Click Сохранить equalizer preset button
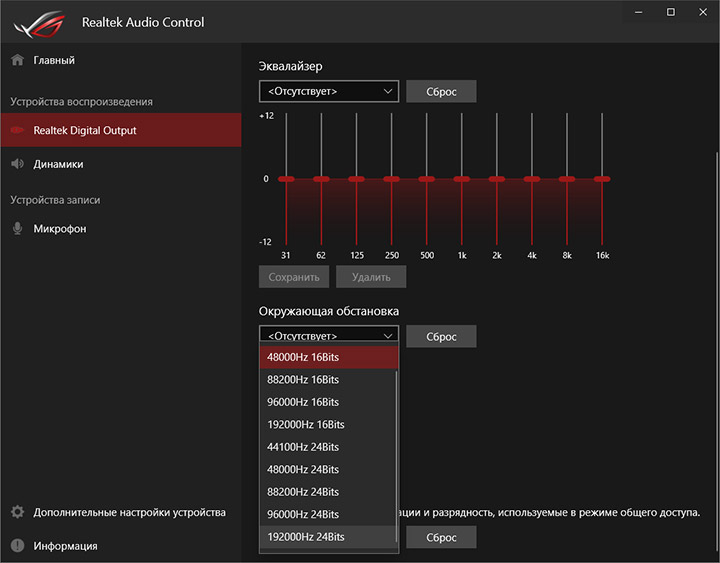The width and height of the screenshot is (720, 563). [294, 277]
